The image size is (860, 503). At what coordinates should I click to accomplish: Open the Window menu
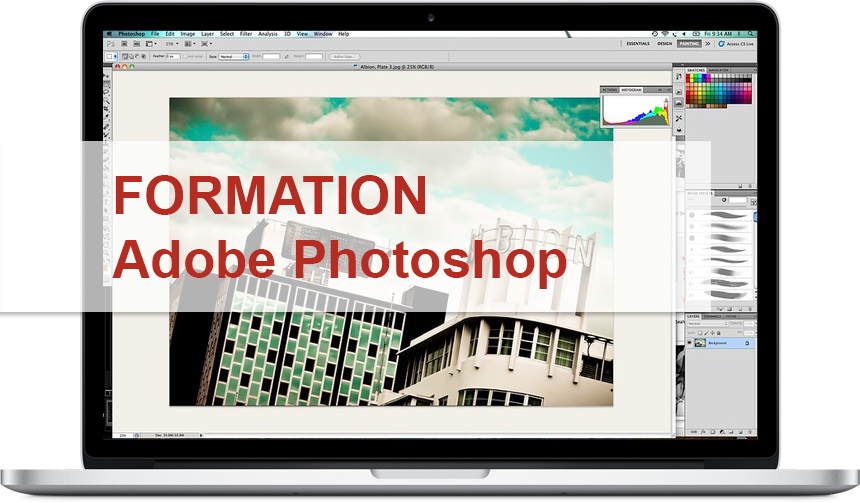[323, 34]
